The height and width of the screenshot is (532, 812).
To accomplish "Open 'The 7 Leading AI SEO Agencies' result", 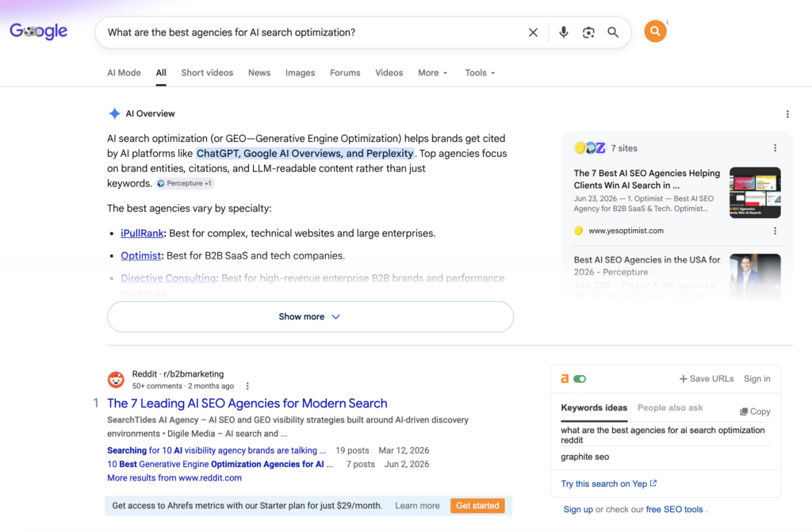I will click(247, 403).
